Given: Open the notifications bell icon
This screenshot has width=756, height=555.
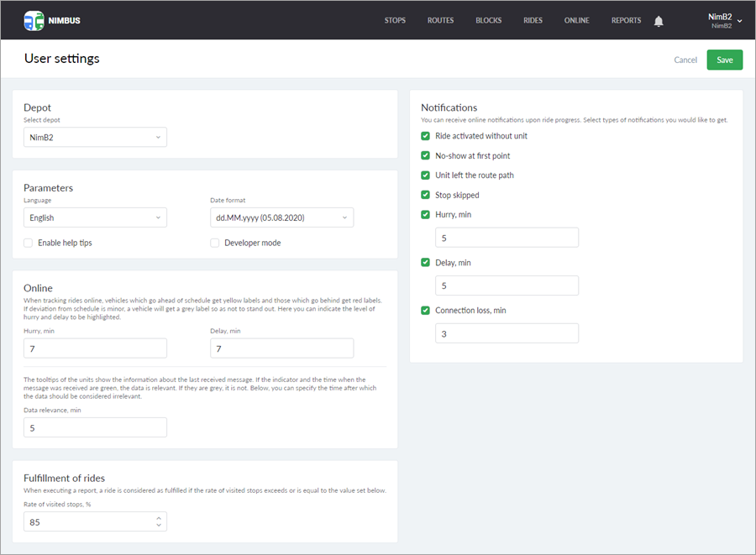Looking at the screenshot, I should coord(659,21).
